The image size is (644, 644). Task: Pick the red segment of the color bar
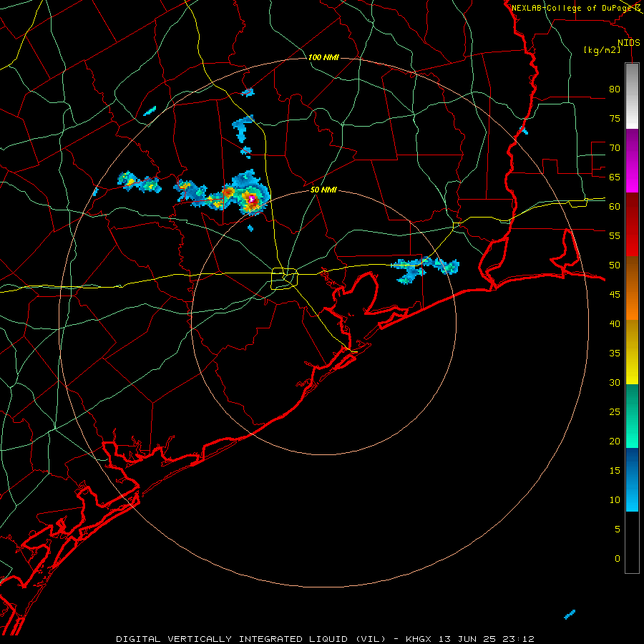pyautogui.click(x=632, y=224)
